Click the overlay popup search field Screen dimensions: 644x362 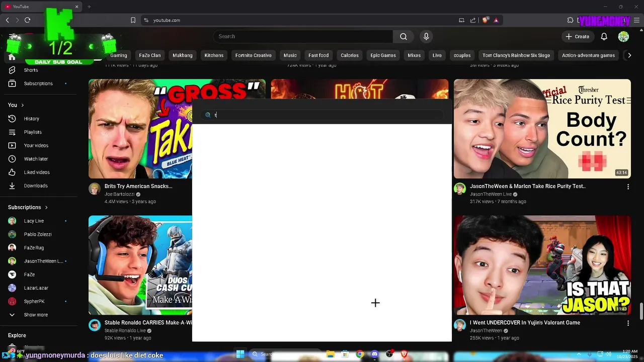pyautogui.click(x=322, y=115)
